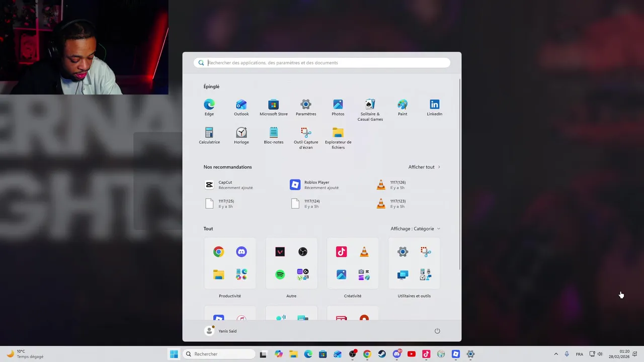Switch to Roblox on the taskbar
This screenshot has height=362, width=644.
coord(456,354)
